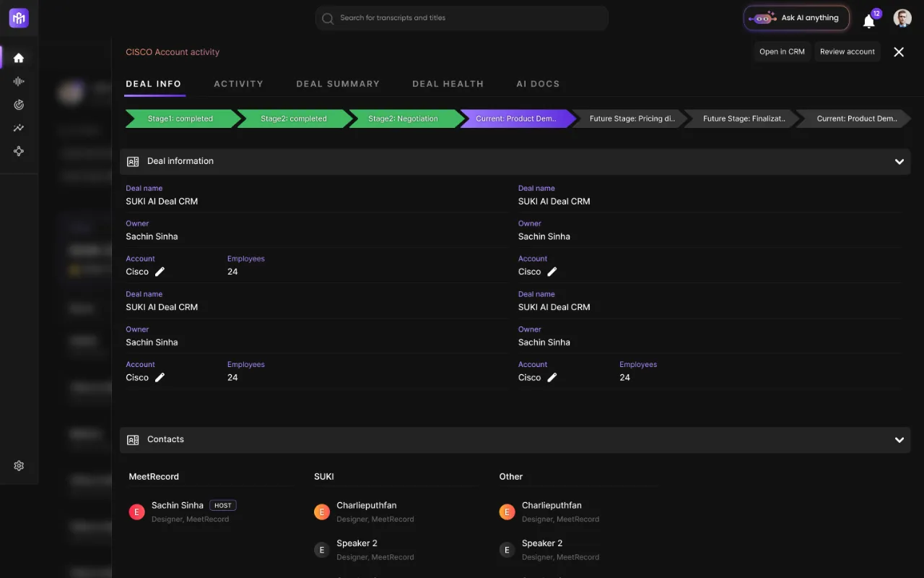Open the audio waveform recordings icon

(19, 82)
